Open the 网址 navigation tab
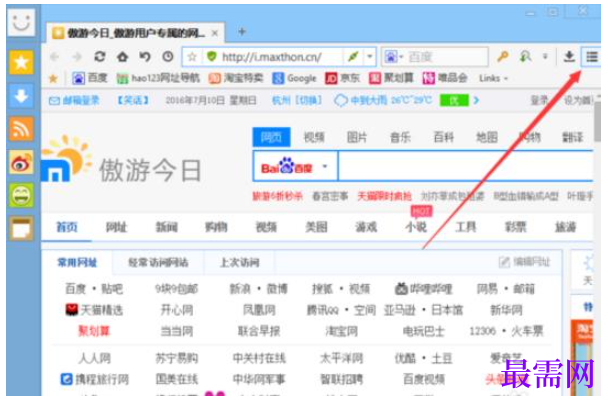613x405 pixels. (117, 227)
